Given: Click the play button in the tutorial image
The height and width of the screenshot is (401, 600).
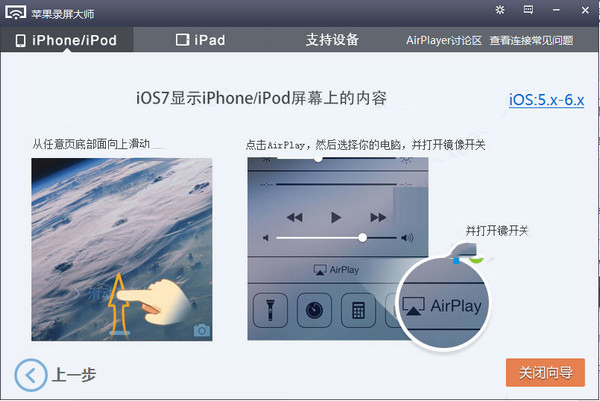Looking at the screenshot, I should coord(336,217).
